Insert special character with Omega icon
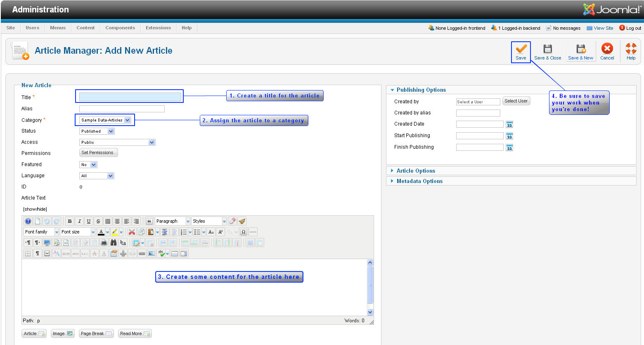644x345 pixels. click(x=244, y=232)
